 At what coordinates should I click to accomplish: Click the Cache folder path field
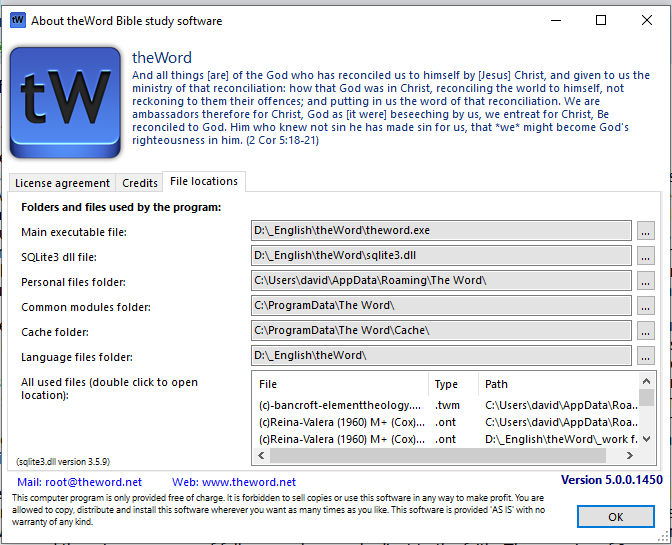coord(441,330)
